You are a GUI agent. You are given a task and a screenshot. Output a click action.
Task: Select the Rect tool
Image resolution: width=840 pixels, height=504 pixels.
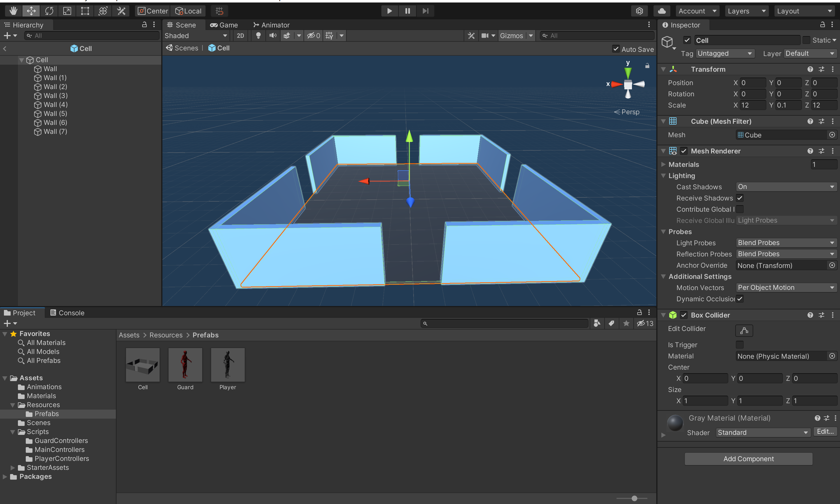(85, 11)
